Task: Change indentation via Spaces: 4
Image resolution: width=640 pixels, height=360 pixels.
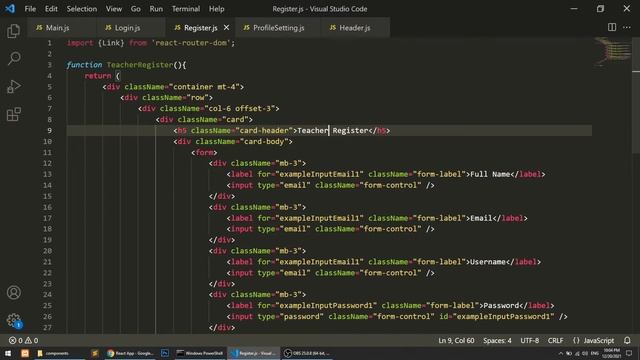Action: 497,340
